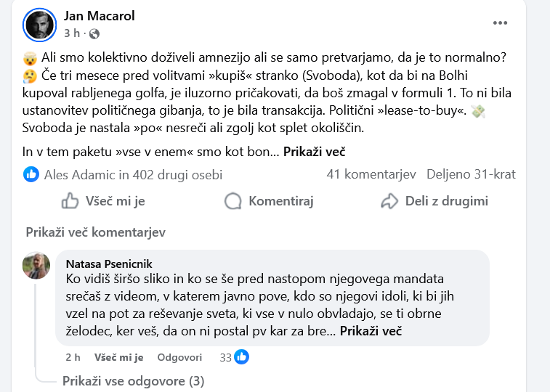Click the like reaction icon beside Ales Adamic

pos(31,174)
